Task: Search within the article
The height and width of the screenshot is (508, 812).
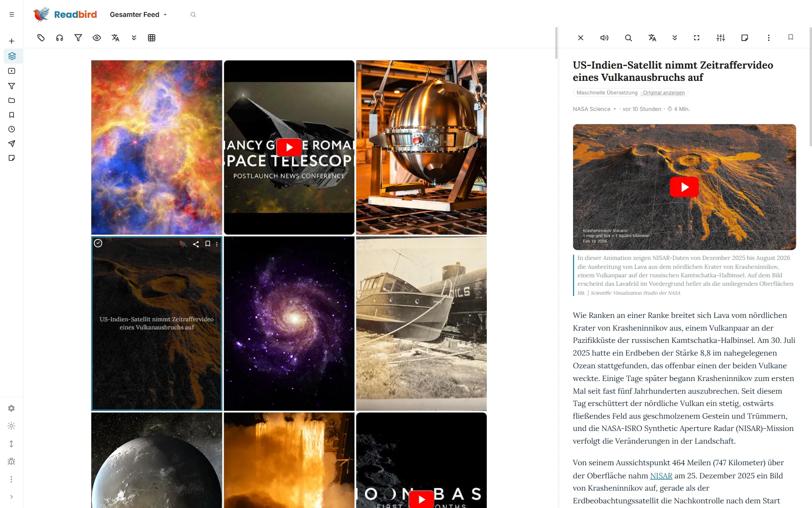Action: [x=628, y=38]
